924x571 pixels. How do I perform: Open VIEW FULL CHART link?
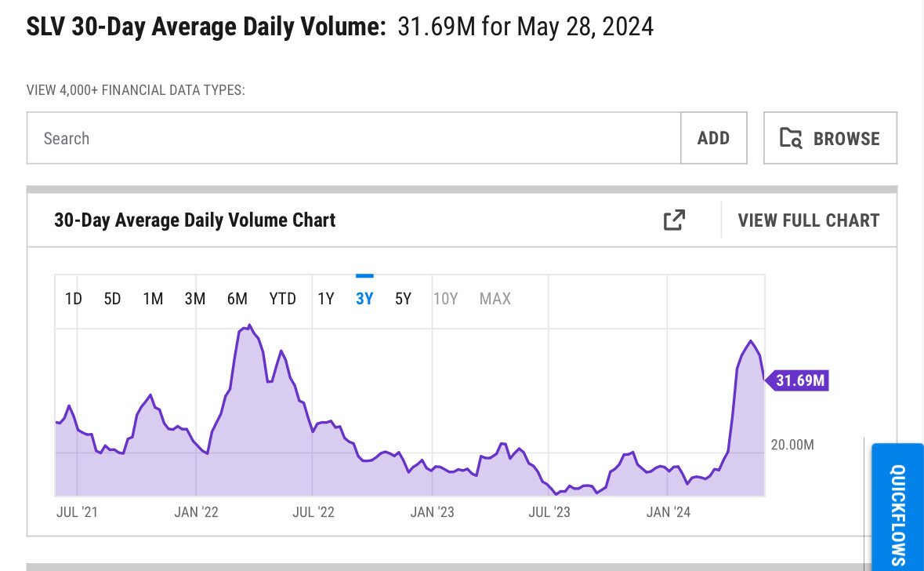click(809, 220)
